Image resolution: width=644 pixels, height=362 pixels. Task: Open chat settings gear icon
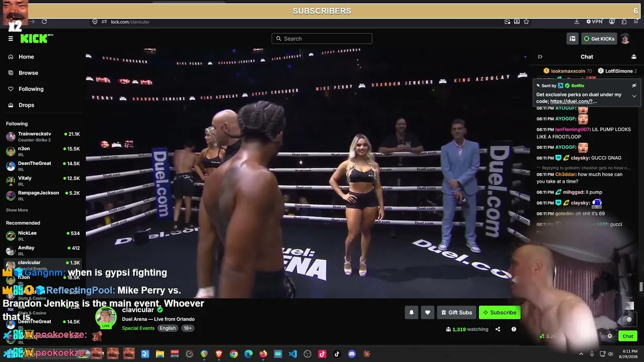coord(610,336)
